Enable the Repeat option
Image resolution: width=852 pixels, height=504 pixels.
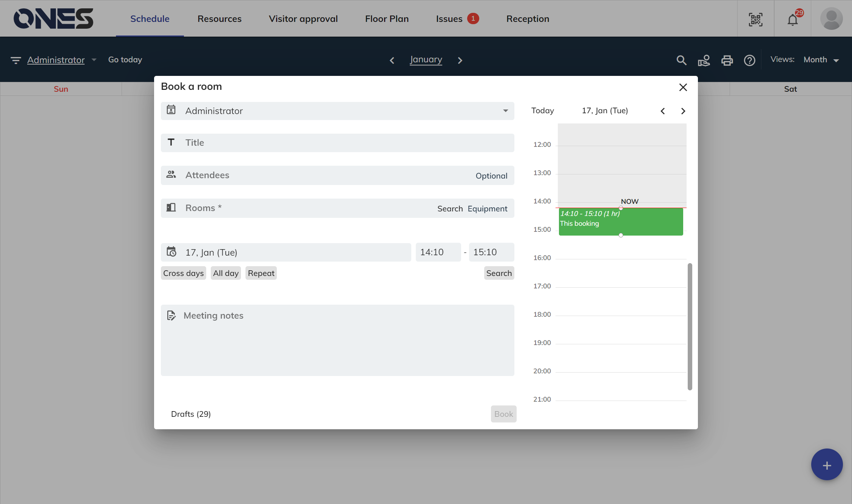[261, 273]
